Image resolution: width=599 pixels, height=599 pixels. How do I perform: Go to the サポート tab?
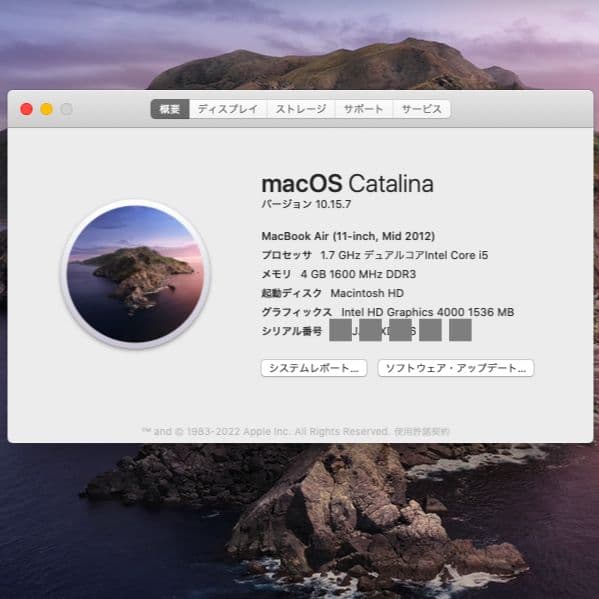pos(364,109)
